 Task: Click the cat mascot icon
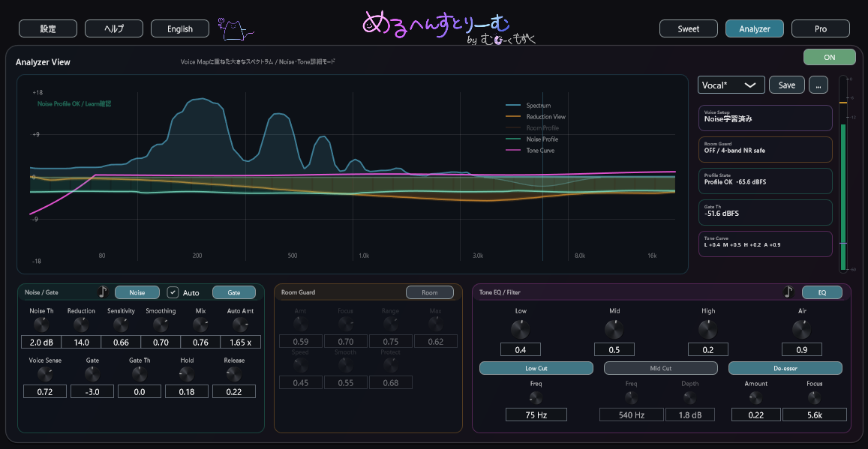tap(236, 30)
